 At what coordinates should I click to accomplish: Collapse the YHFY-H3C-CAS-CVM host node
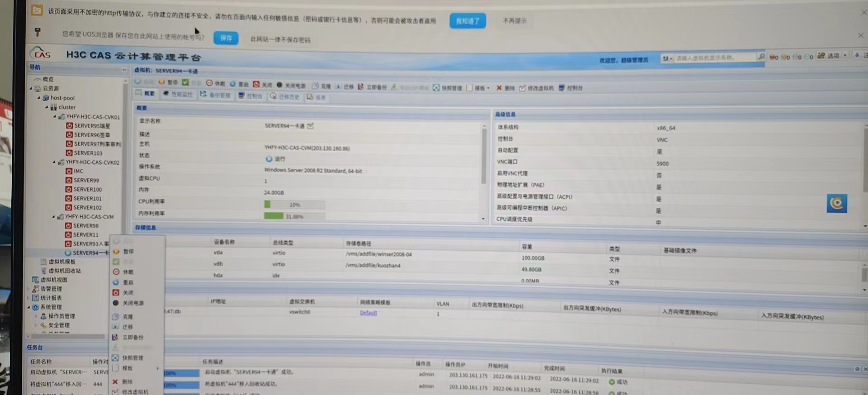[54, 217]
